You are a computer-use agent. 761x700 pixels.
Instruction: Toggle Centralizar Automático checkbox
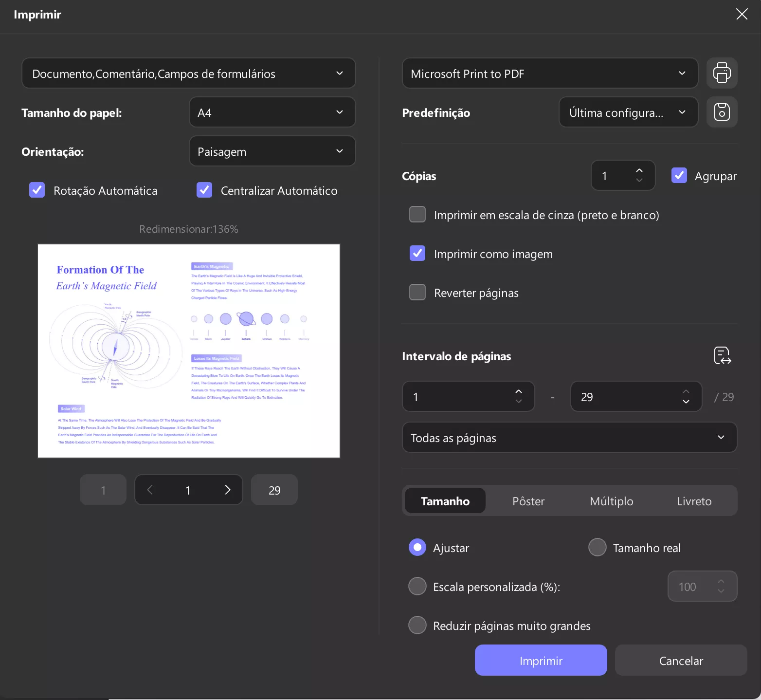(x=204, y=190)
